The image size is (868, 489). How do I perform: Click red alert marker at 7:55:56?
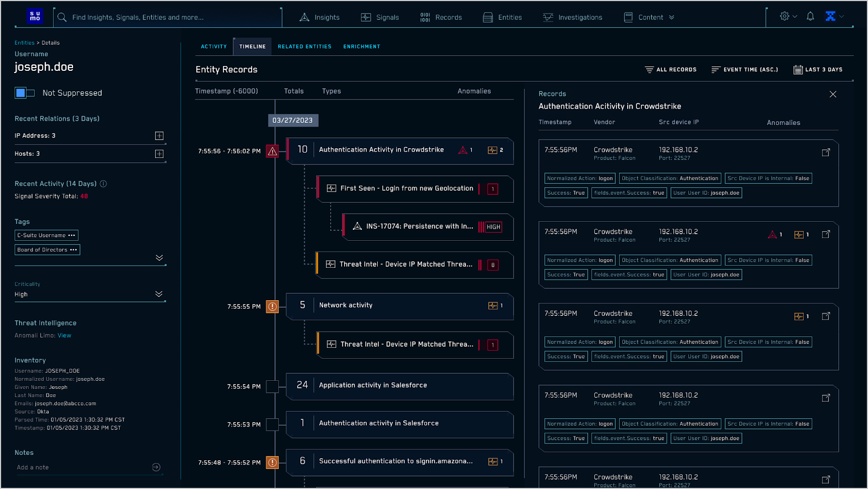click(273, 151)
